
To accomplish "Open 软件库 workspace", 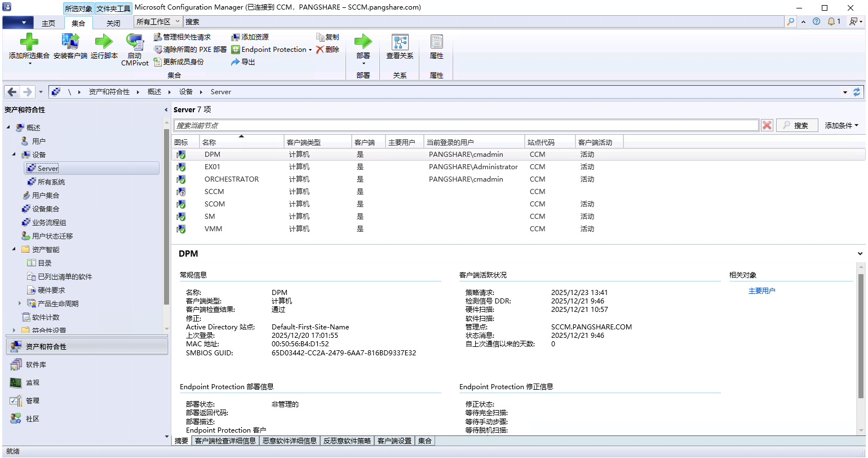I will pyautogui.click(x=87, y=364).
